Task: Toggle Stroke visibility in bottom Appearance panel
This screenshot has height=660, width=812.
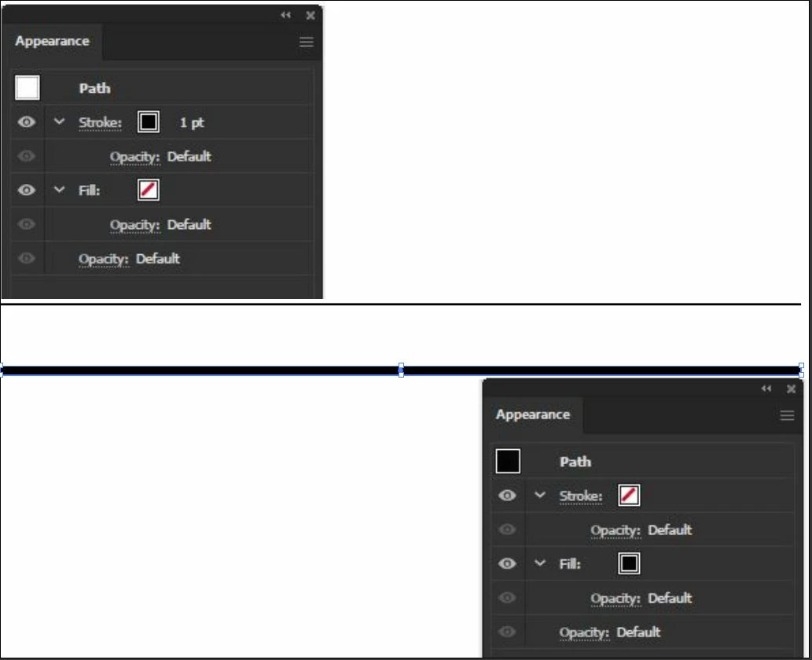Action: click(507, 496)
